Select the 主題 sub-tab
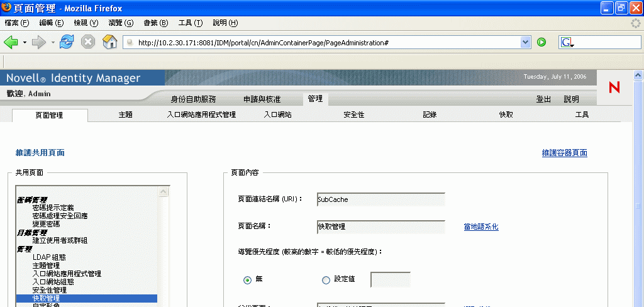This screenshot has height=307, width=644. coord(125,115)
